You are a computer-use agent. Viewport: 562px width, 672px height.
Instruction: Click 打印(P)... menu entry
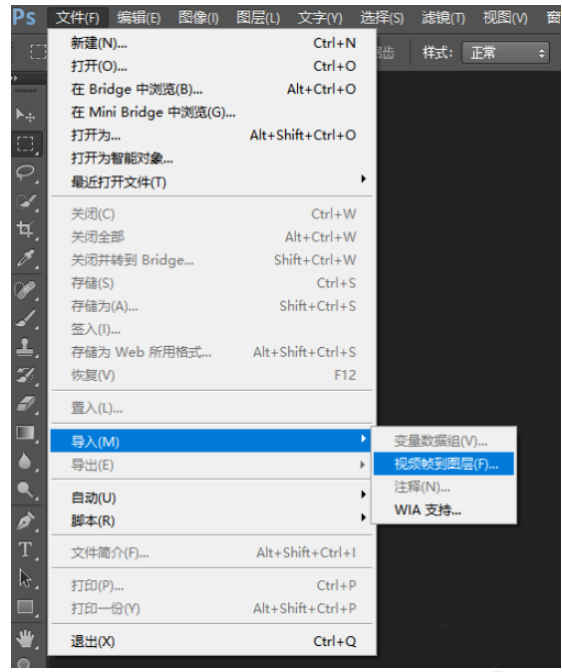click(x=211, y=585)
